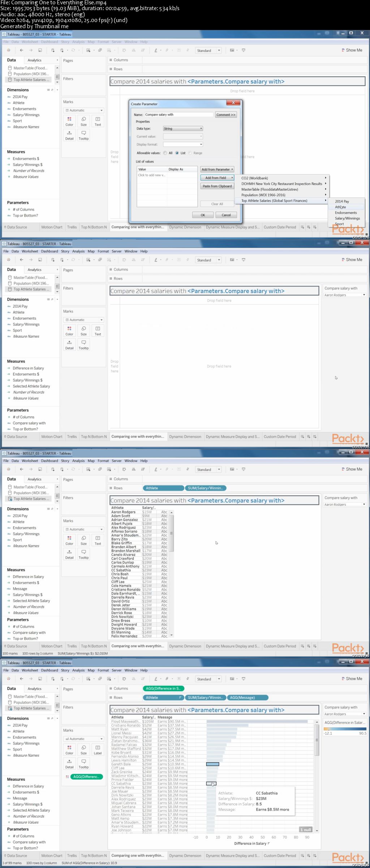
Task: Click OK in Create Parameter dialog
Action: coord(203,215)
